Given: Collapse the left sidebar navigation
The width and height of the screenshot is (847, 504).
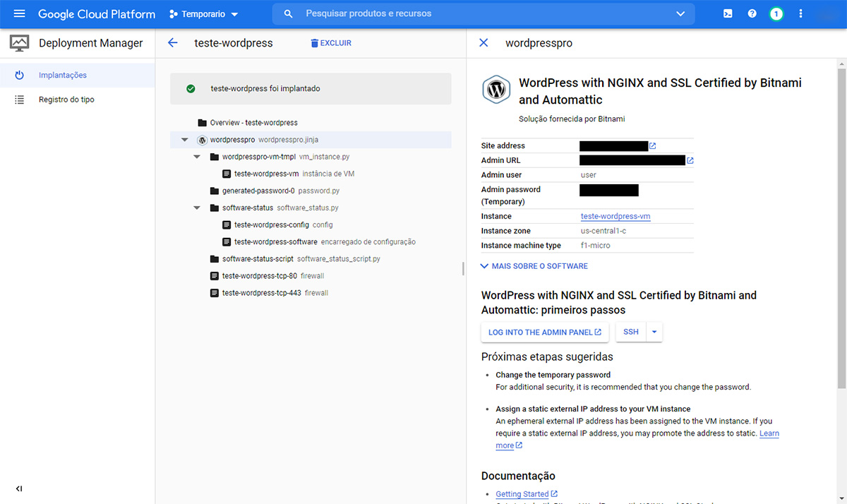Looking at the screenshot, I should [x=19, y=488].
